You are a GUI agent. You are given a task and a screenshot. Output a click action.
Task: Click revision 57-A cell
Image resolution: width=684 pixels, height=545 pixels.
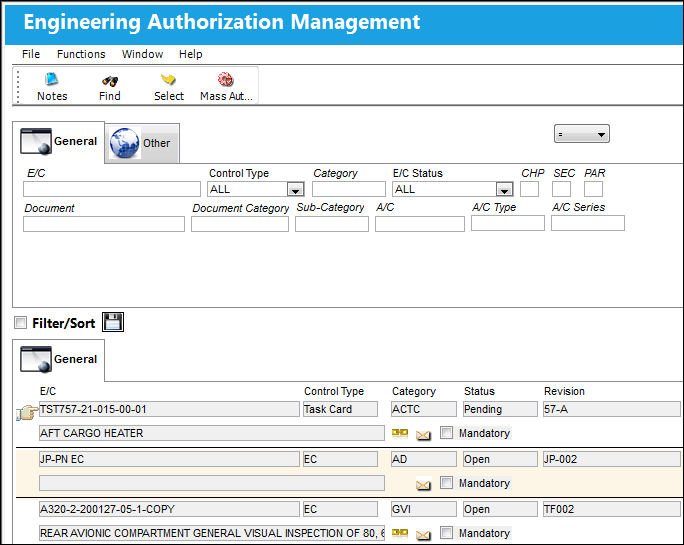[612, 409]
